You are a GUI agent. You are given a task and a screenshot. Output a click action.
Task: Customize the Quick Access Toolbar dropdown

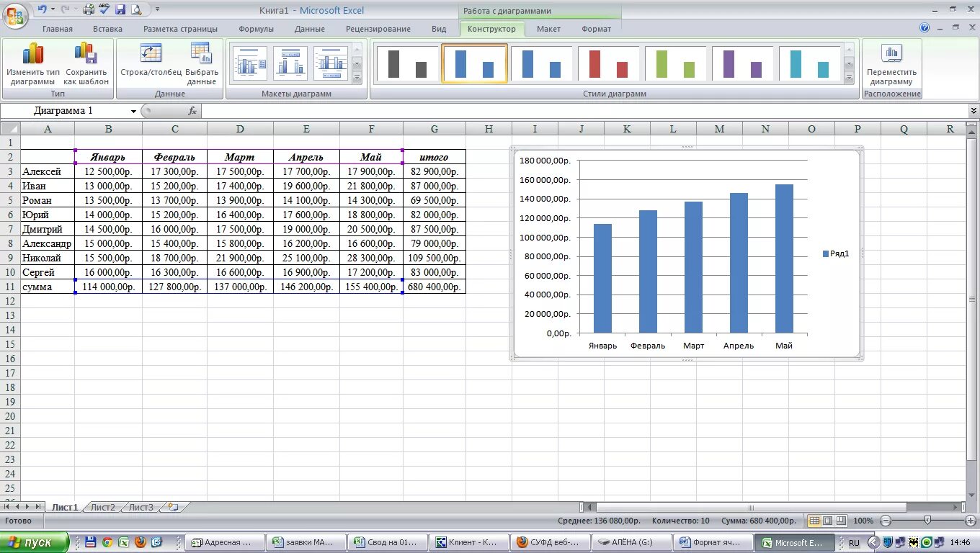pyautogui.click(x=157, y=9)
